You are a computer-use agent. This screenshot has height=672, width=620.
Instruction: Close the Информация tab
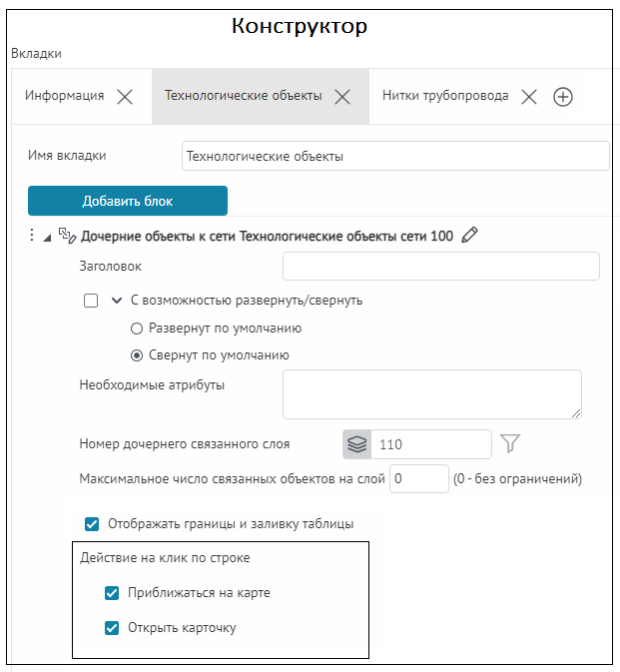pyautogui.click(x=125, y=97)
